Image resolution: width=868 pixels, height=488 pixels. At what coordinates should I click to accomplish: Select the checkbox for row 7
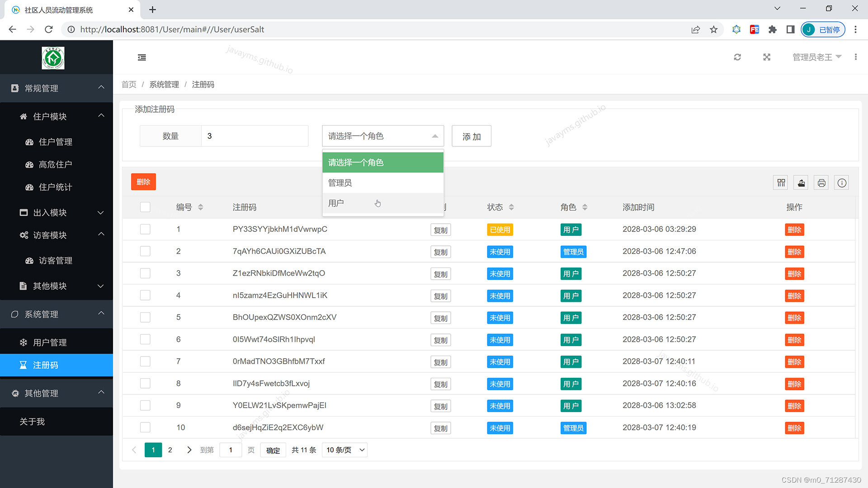(145, 361)
